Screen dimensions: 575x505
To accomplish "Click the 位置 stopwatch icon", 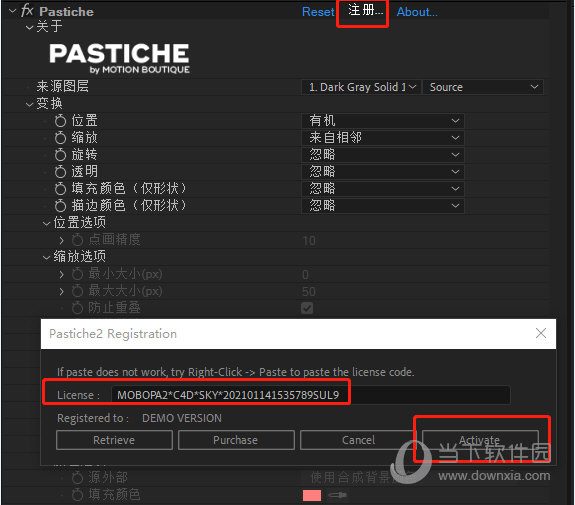I will pos(61,120).
